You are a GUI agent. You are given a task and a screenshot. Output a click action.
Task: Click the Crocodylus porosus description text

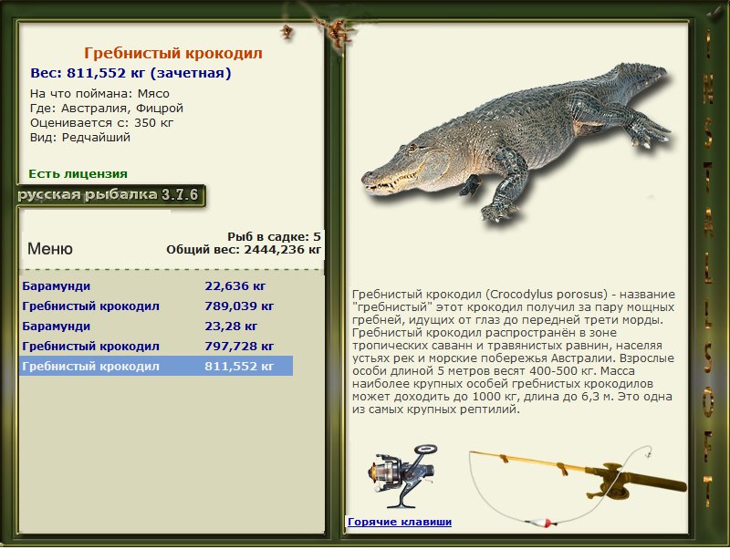coord(513,351)
